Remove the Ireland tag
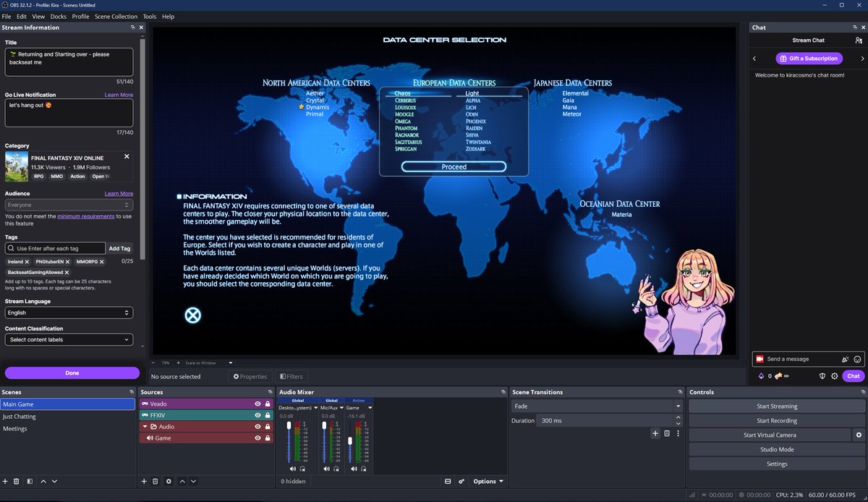The width and height of the screenshot is (868, 502). 27,261
